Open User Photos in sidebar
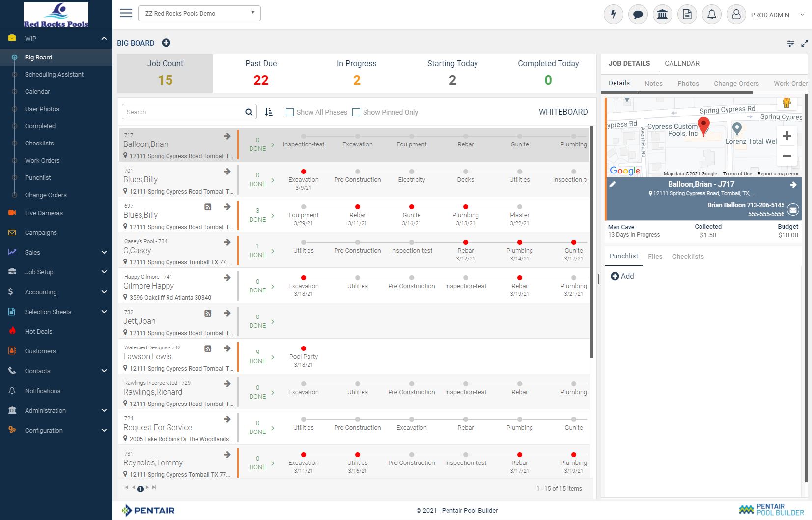 tap(42, 109)
